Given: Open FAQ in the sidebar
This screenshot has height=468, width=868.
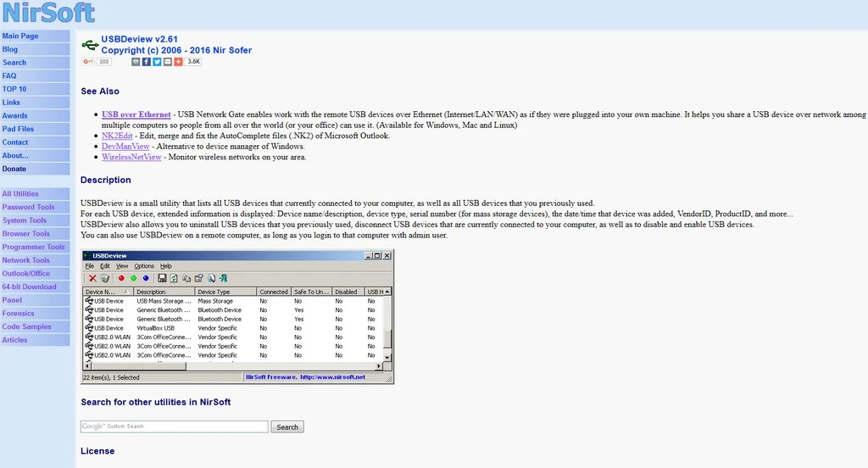Looking at the screenshot, I should coord(35,75).
